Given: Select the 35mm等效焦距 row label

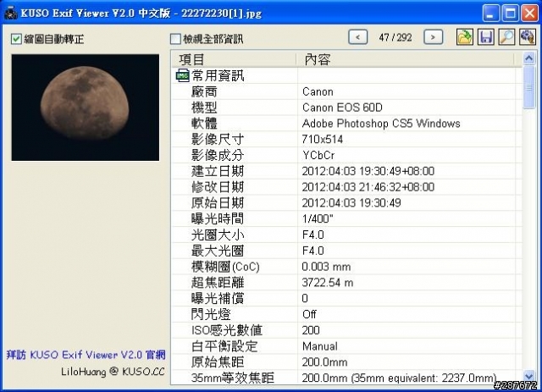Looking at the screenshot, I should pyautogui.click(x=233, y=378).
